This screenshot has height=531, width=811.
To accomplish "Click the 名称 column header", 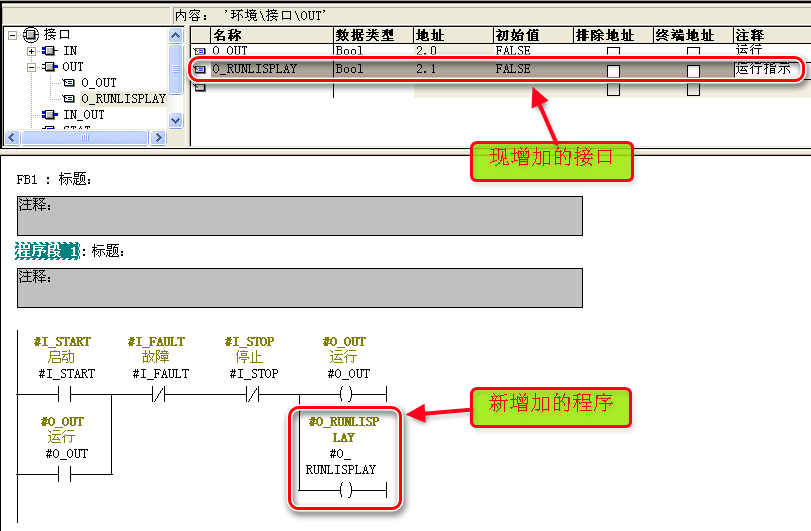I will [272, 35].
